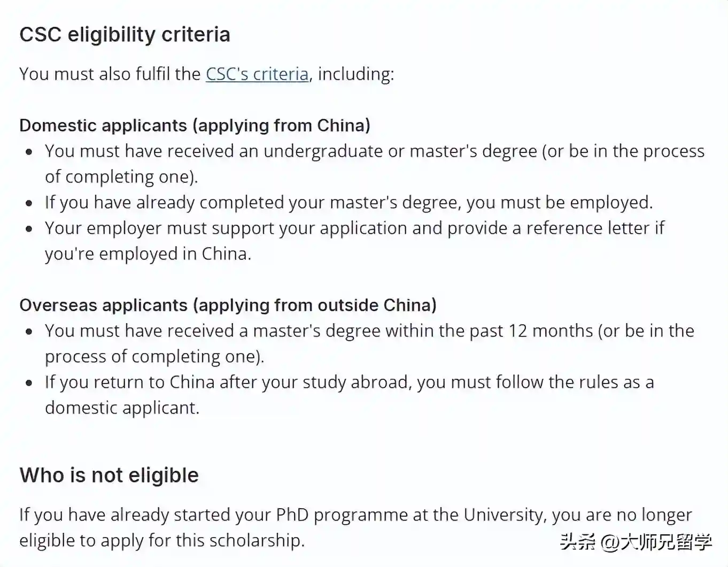
Task: Click bullet dot before 'If you return to China'
Action: (29, 383)
